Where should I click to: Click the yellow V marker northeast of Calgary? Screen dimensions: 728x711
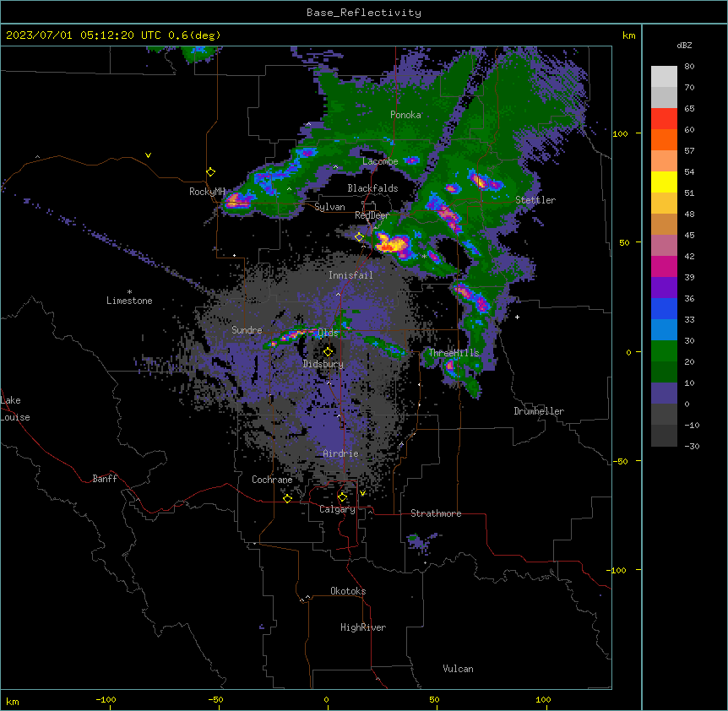(x=362, y=493)
